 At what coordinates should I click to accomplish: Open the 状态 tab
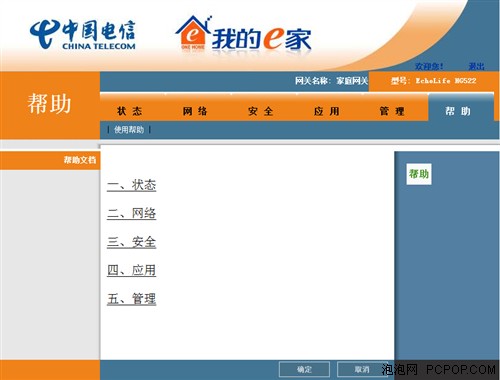click(129, 111)
